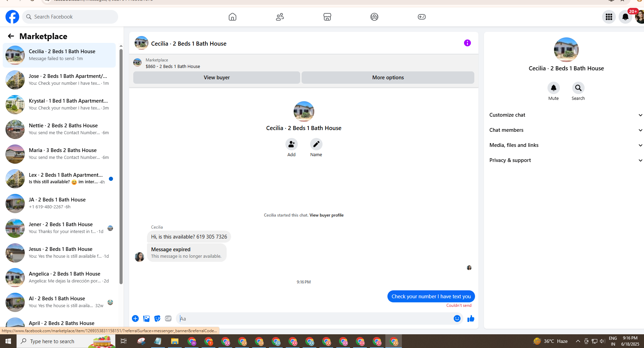The image size is (644, 348).
Task: Click View buyer button
Action: coord(217,78)
